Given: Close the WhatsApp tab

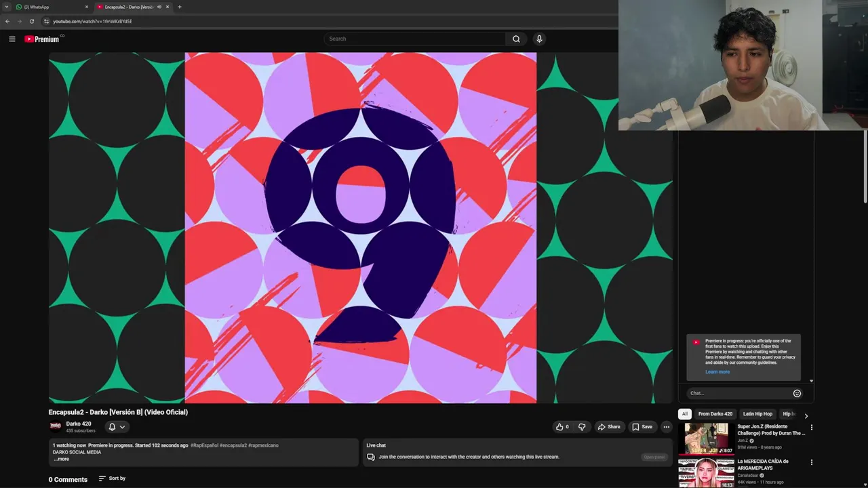Looking at the screenshot, I should coord(87,7).
